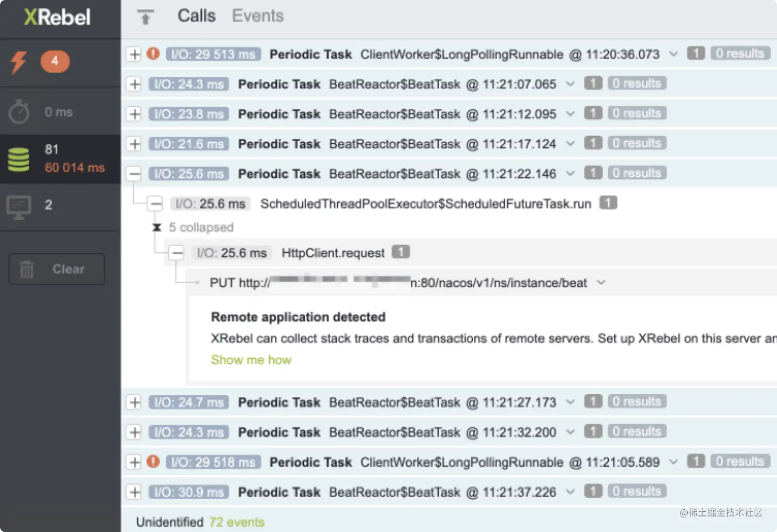
Task: Click the I/O: 29 513 ms label
Action: click(x=213, y=54)
